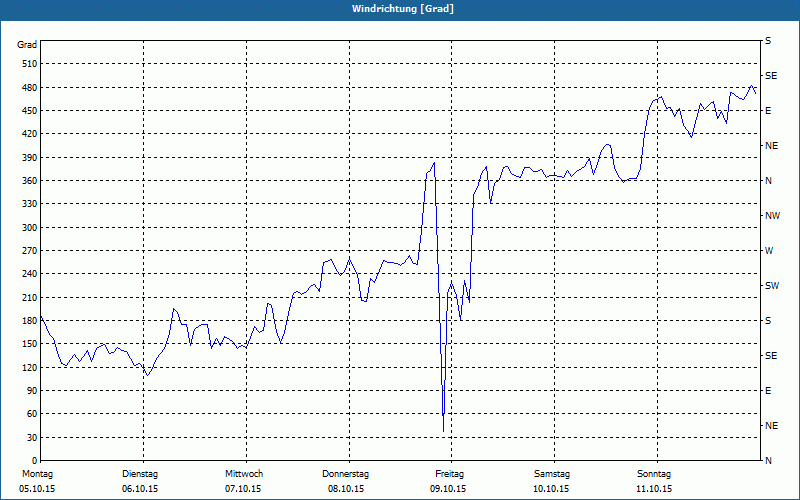The image size is (800, 500).
Task: Select the 60 degree axis label
Action: pos(32,414)
